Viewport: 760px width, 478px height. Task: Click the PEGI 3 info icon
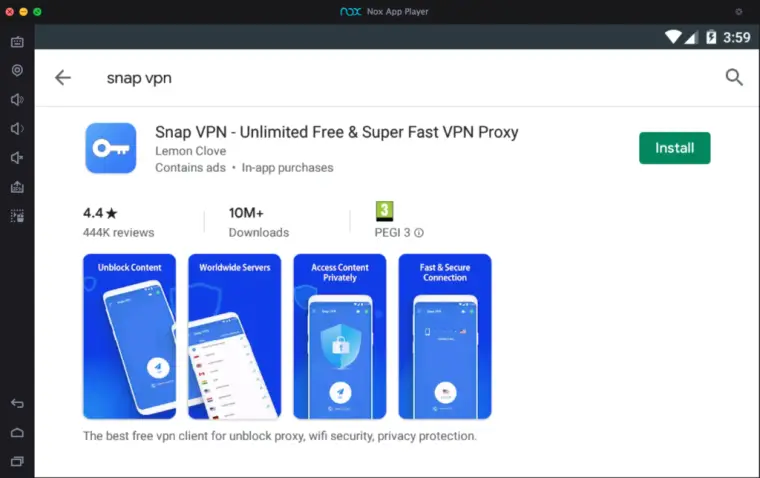click(419, 233)
